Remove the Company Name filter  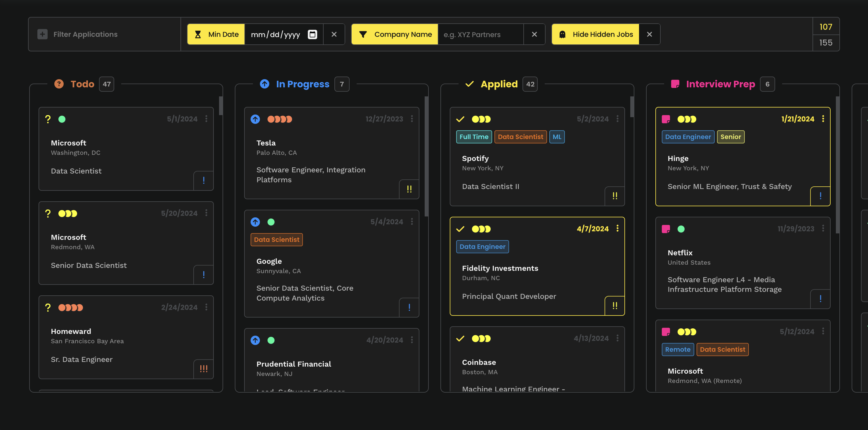pos(534,34)
